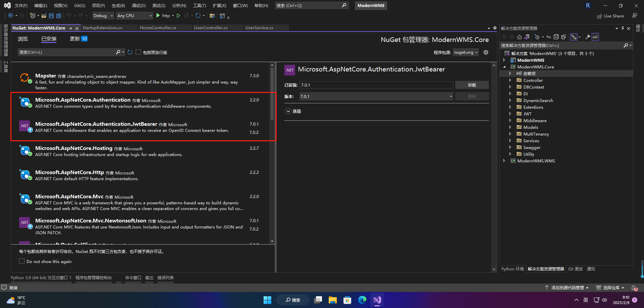The image size is (644, 308).
Task: Check the 'Do not show this again' checkbox
Action: (22, 261)
